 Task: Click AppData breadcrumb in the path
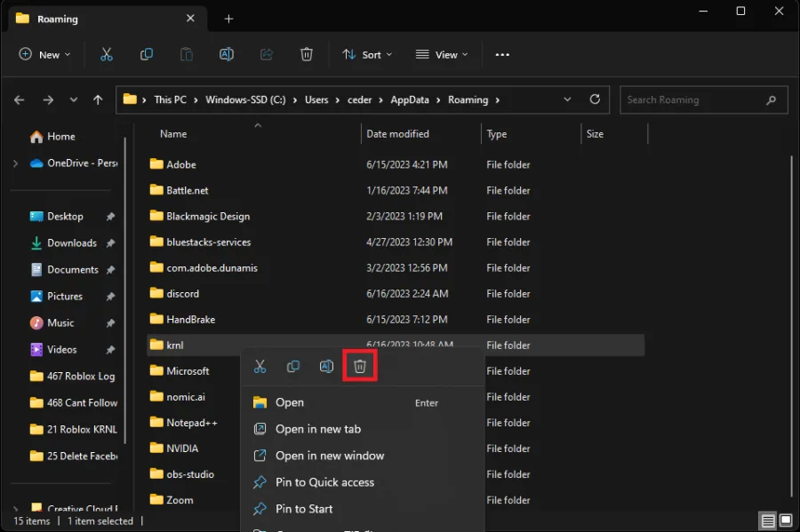[410, 99]
